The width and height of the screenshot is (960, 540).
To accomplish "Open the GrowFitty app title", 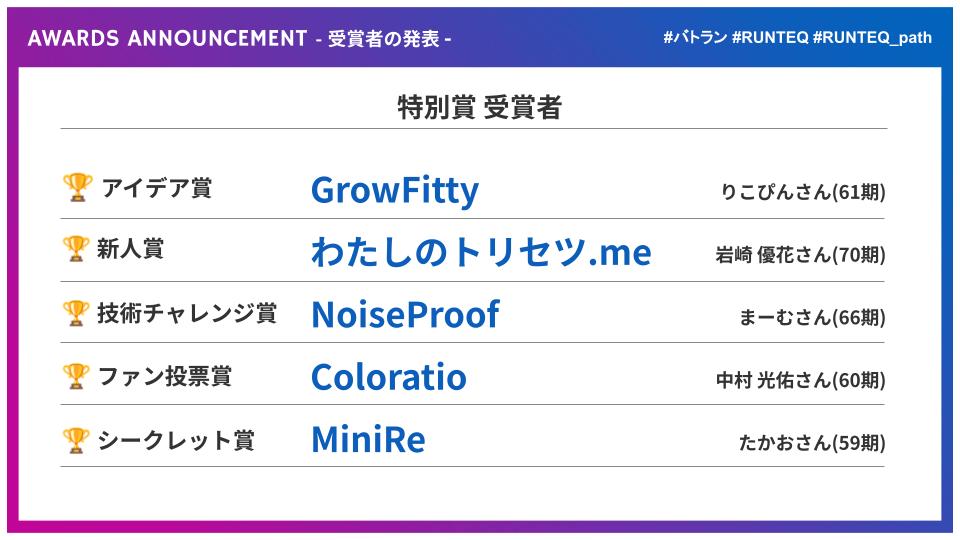I will pos(395,190).
